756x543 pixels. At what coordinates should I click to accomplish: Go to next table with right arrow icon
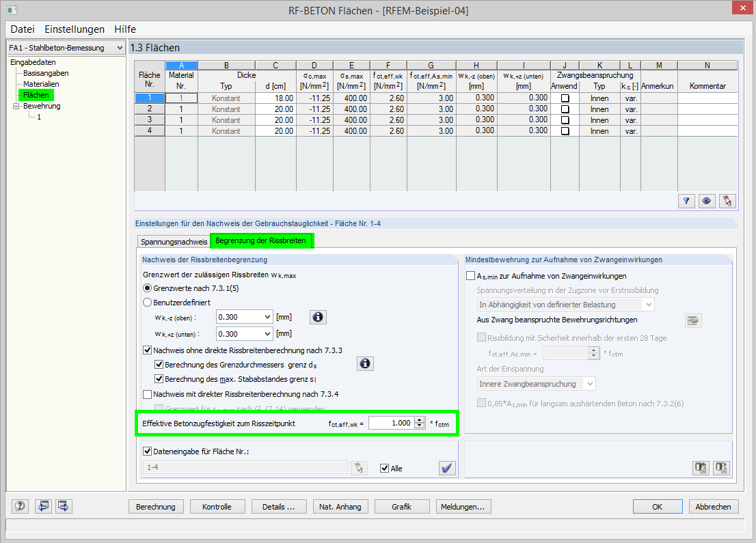[x=64, y=506]
